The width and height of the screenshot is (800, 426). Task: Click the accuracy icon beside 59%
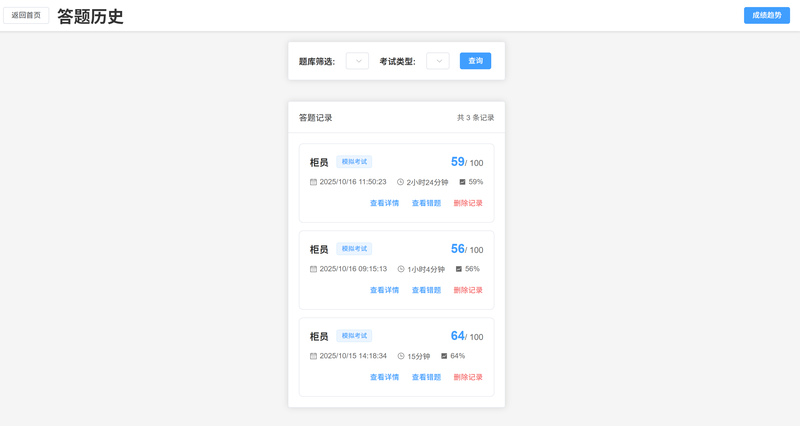click(462, 182)
